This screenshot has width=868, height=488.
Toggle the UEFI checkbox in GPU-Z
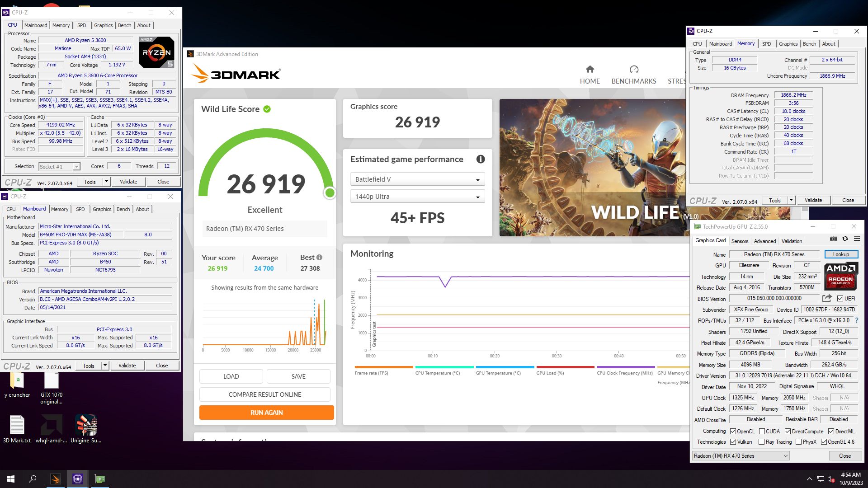[840, 299]
